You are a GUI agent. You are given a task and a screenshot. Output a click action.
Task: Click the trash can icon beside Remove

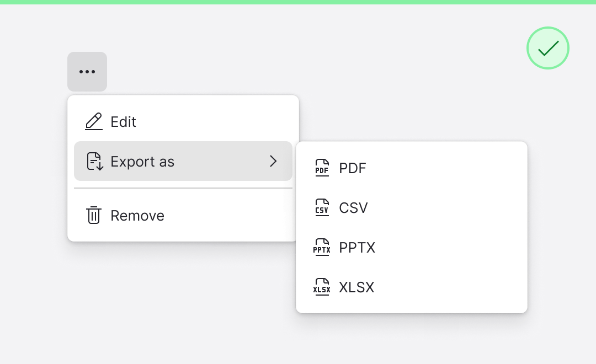click(x=94, y=215)
